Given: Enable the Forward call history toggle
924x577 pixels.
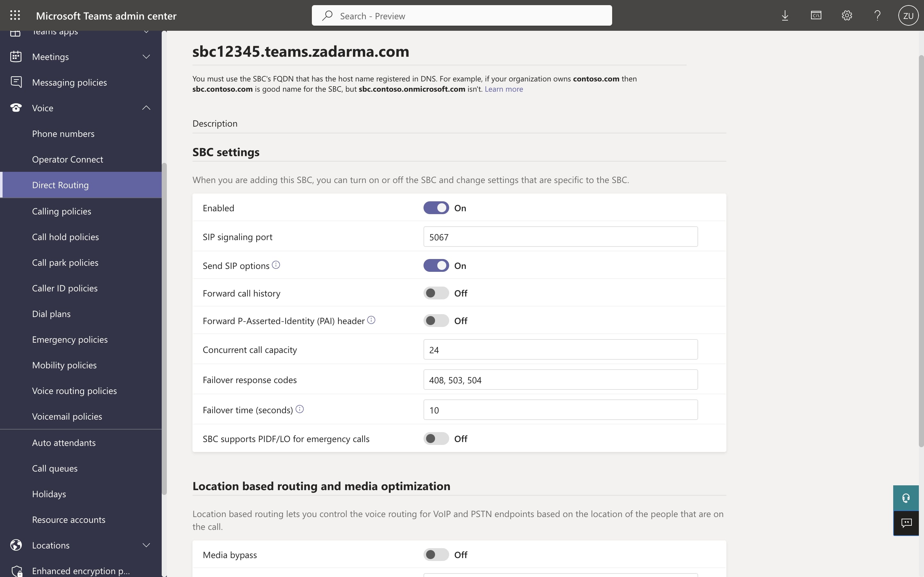Looking at the screenshot, I should coord(436,293).
